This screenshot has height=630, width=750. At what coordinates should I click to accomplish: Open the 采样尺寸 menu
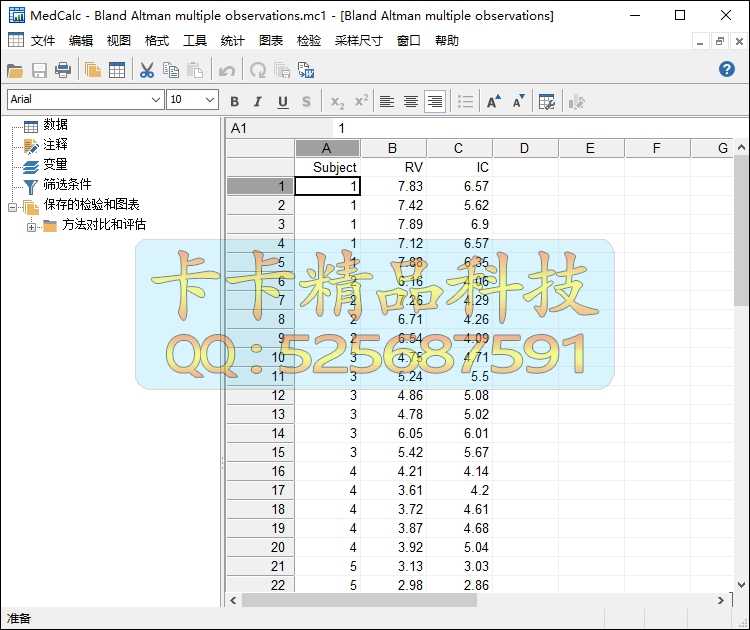point(359,41)
